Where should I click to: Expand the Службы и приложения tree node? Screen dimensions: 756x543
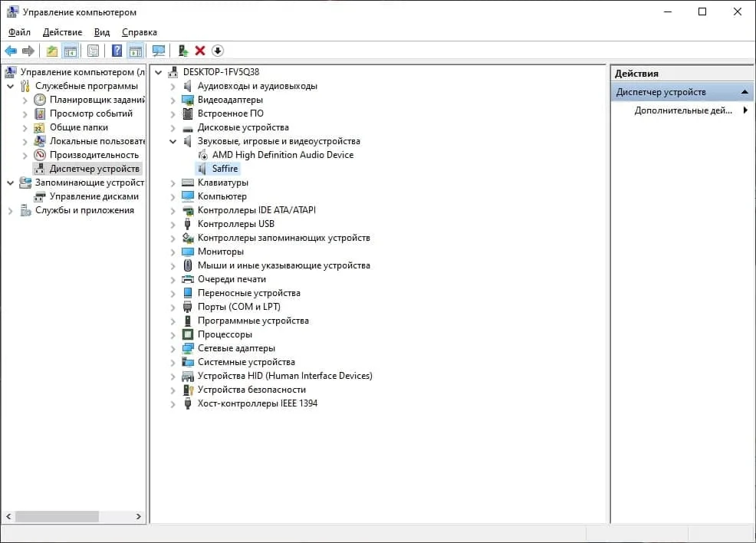coord(10,211)
